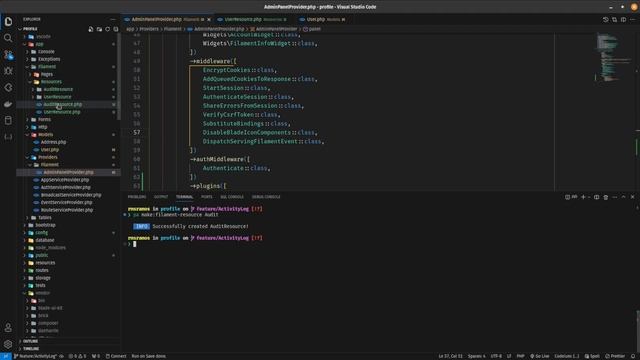Open the Accounts icon in activity bar
The height and width of the screenshot is (360, 640).
[8, 327]
